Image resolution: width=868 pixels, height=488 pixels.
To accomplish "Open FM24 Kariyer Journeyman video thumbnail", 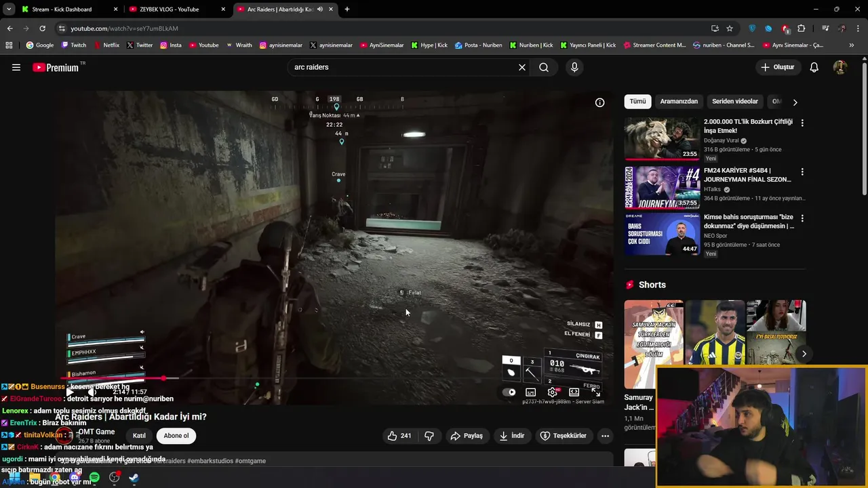I will (662, 186).
